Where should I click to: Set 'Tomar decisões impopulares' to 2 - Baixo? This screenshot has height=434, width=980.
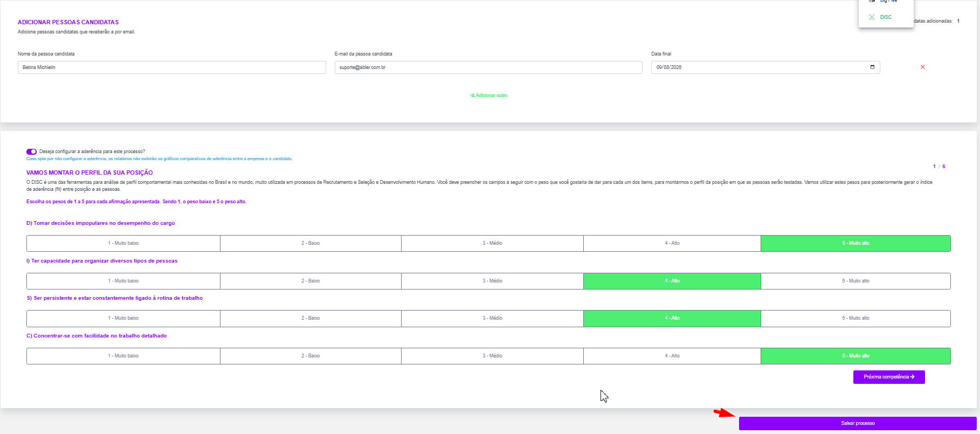coord(310,243)
